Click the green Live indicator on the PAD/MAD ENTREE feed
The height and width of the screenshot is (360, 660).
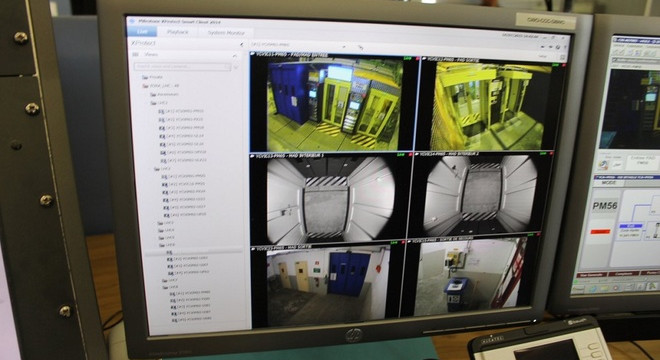(407, 59)
